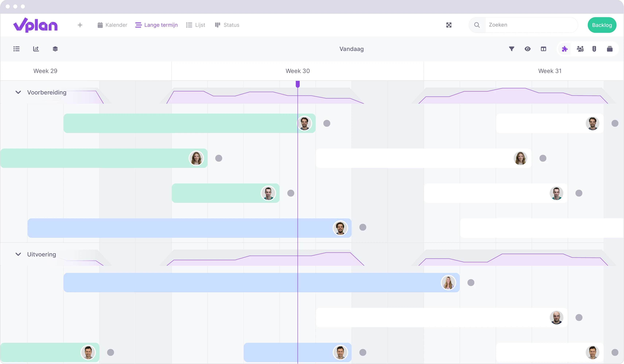
Task: Click the Status view option
Action: coord(227,25)
